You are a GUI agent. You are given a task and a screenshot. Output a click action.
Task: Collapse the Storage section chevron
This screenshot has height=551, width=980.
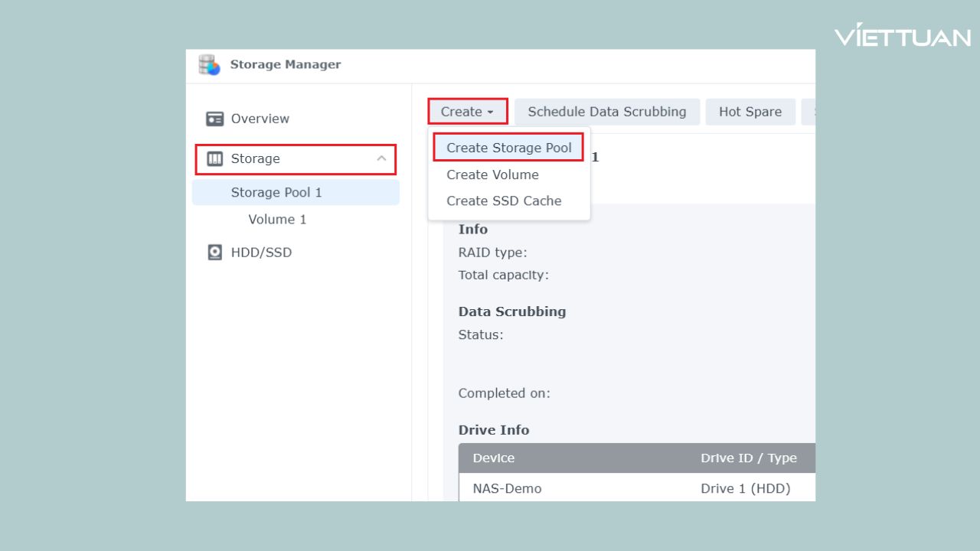tap(381, 158)
